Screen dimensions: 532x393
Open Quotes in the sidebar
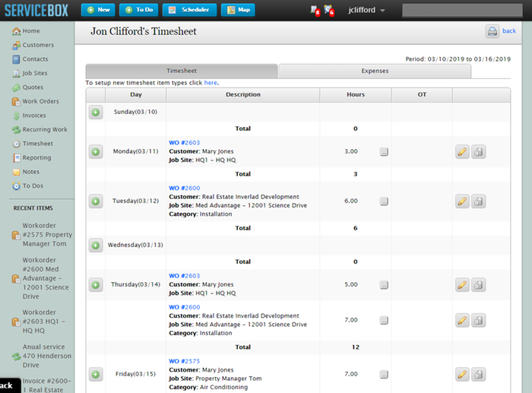(28, 87)
